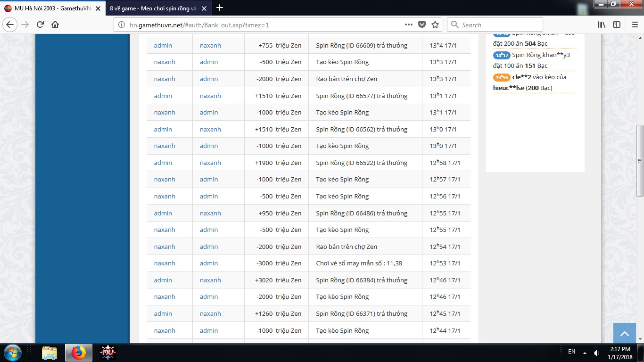The width and height of the screenshot is (644, 362).
Task: Save page to Pocket
Action: 422,25
